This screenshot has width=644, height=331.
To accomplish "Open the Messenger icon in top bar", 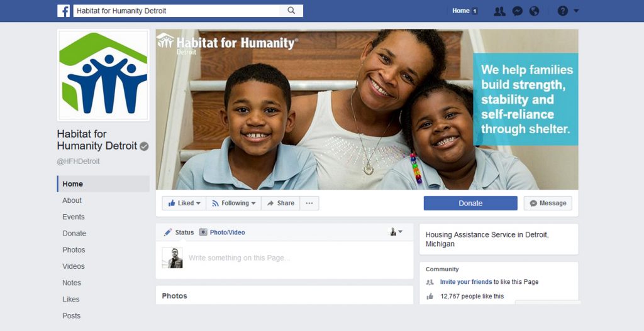I will [x=518, y=11].
